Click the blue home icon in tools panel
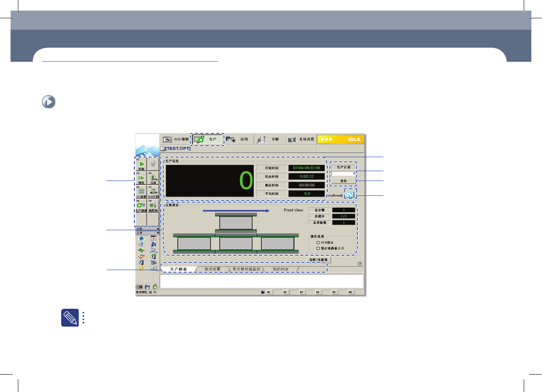542x392 pixels. 142,238
